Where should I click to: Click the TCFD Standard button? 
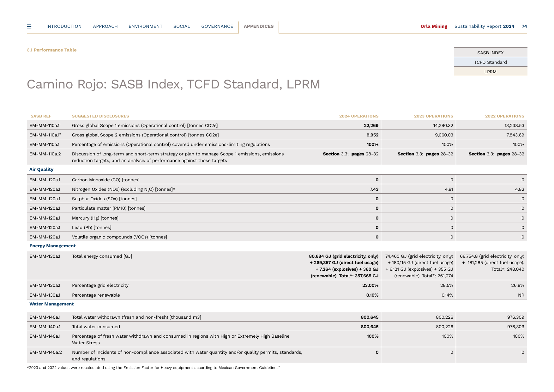(491, 62)
